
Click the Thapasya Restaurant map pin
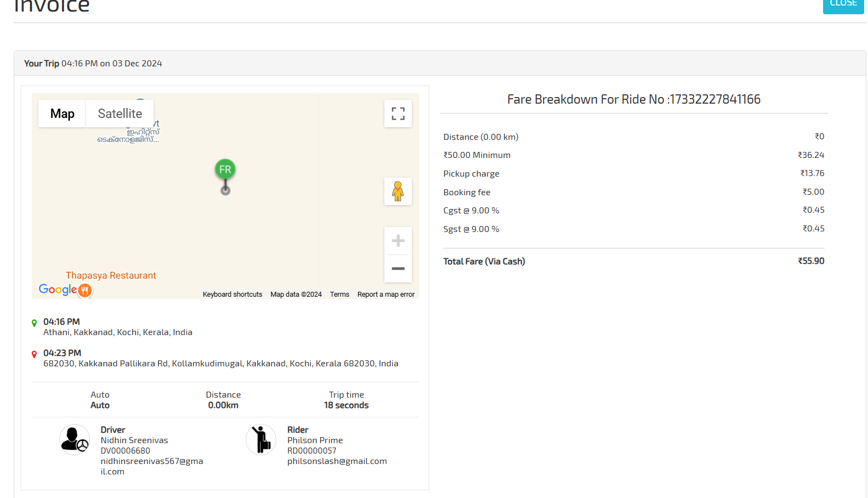click(x=84, y=290)
